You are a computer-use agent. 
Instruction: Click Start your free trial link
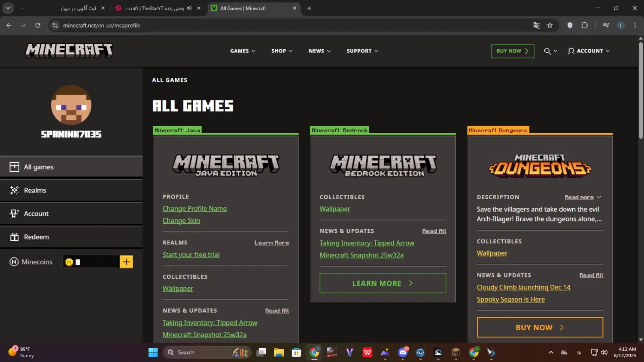(191, 255)
